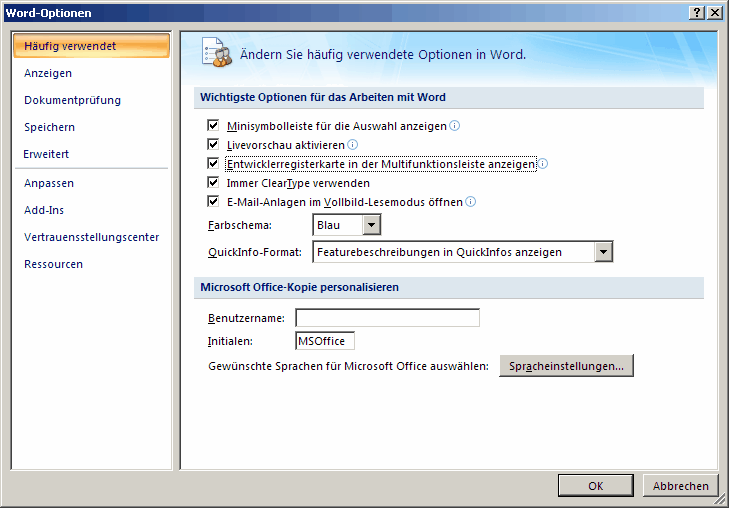Expand the QuickInfo-Format dropdown list
This screenshot has height=508, width=729.
(603, 252)
